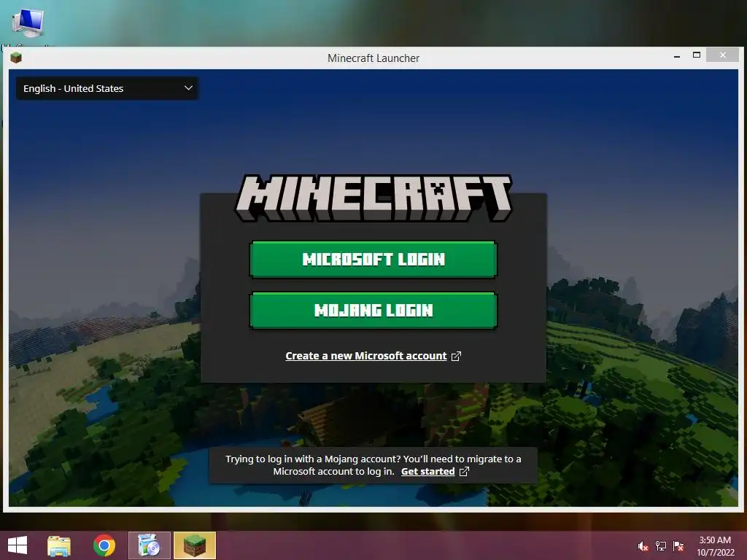Close the Minecraft Launcher window
This screenshot has width=747, height=560.
click(x=723, y=55)
